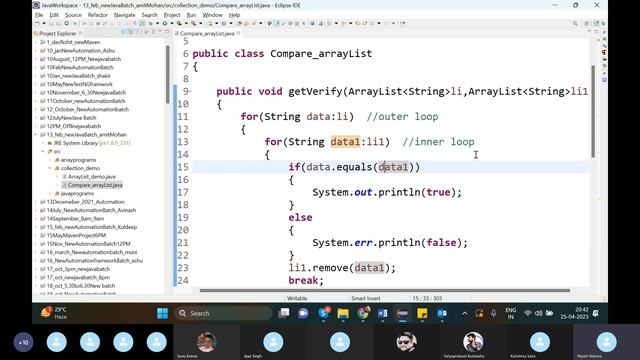Screen dimensions: 640x360
Task: Toggle Pin Editor at toolbar end
Action: (x=402, y=23)
